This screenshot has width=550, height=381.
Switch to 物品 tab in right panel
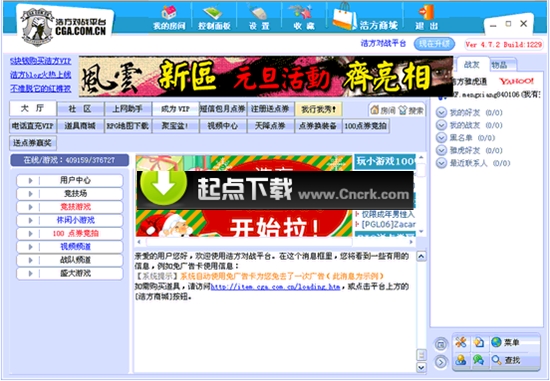(x=501, y=65)
